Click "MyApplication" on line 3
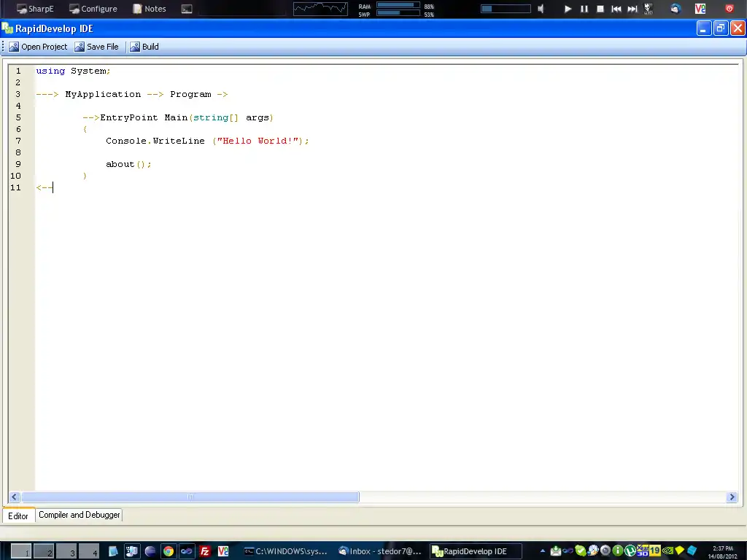Screen dimensions: 747x560 [x=103, y=94]
